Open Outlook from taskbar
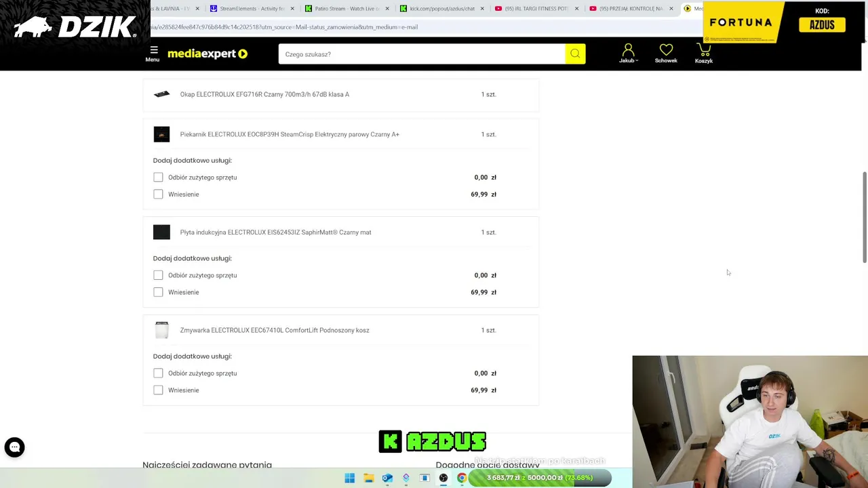Viewport: 868px width, 488px height. [x=387, y=478]
